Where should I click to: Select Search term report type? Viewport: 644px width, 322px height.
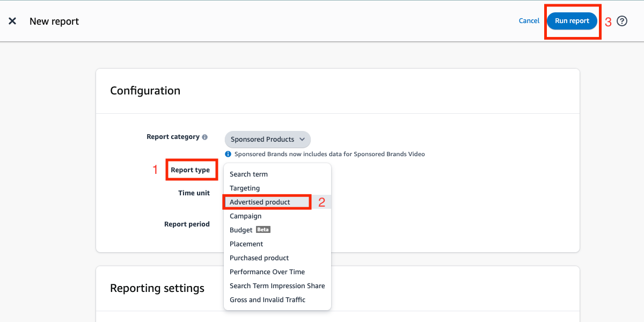[248, 174]
